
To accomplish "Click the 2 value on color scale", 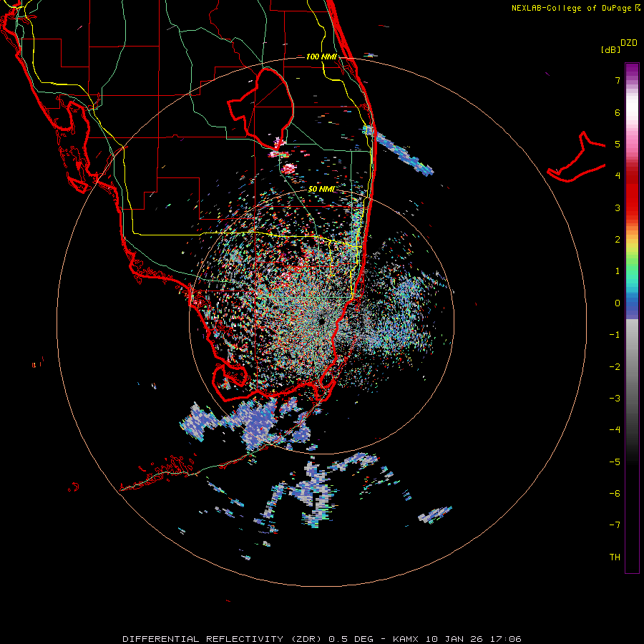I will 618,240.
